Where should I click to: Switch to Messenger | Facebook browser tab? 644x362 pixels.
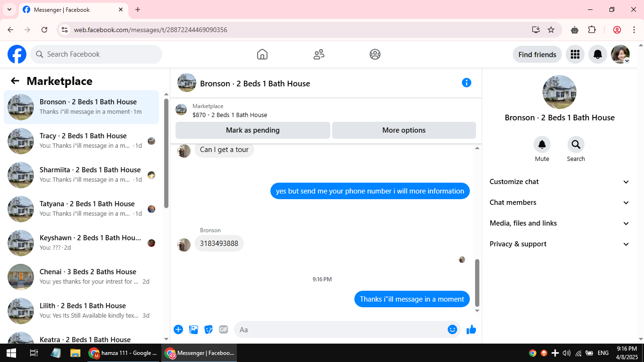pos(73,10)
